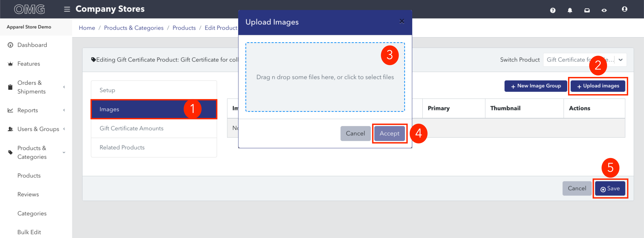Open the notifications bell icon
Viewport: 644px width, 238px height.
pyautogui.click(x=570, y=10)
